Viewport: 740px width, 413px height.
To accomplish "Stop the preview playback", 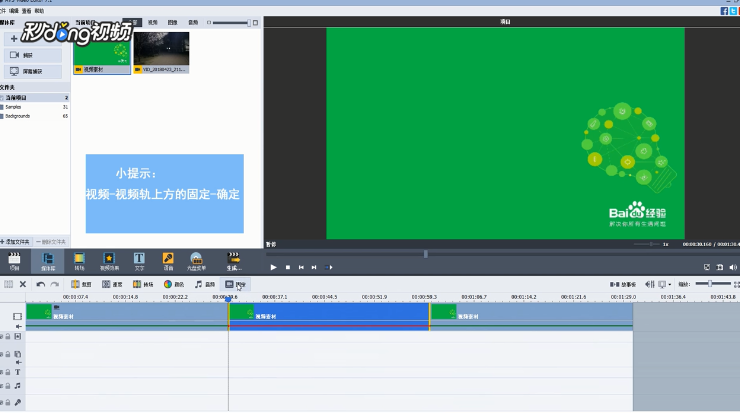I will pos(288,267).
